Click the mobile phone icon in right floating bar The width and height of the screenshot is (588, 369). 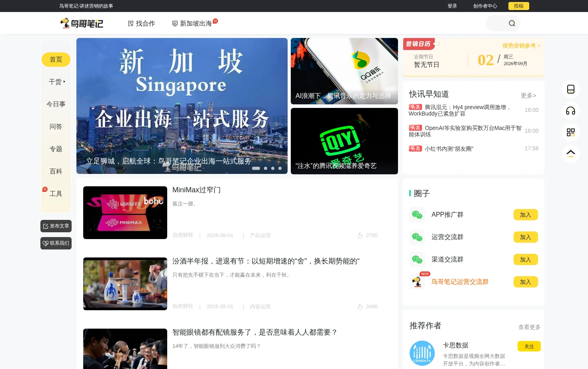(x=571, y=89)
